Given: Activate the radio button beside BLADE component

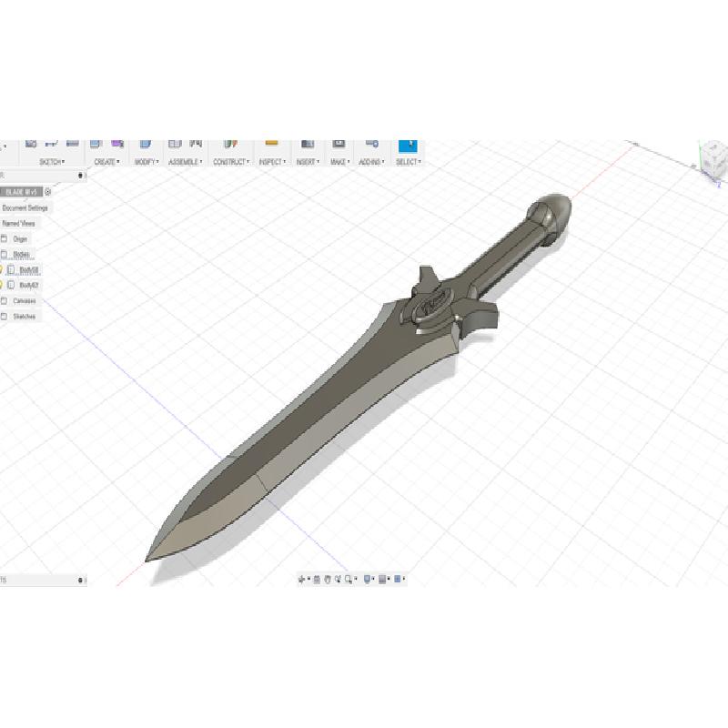Looking at the screenshot, I should 48,192.
